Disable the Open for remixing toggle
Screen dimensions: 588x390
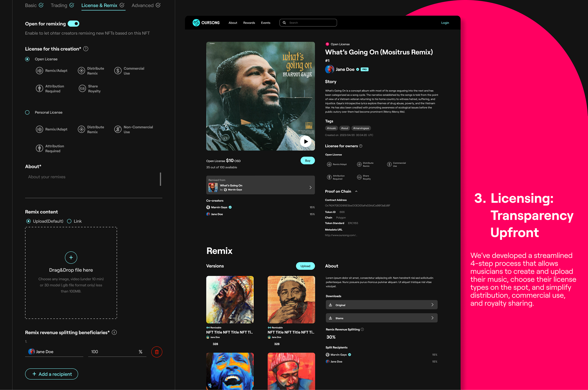point(73,24)
